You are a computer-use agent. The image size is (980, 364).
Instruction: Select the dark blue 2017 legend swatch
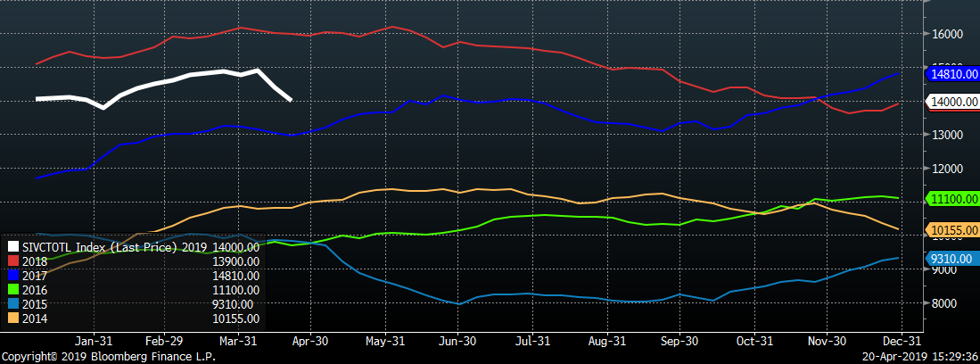13,276
